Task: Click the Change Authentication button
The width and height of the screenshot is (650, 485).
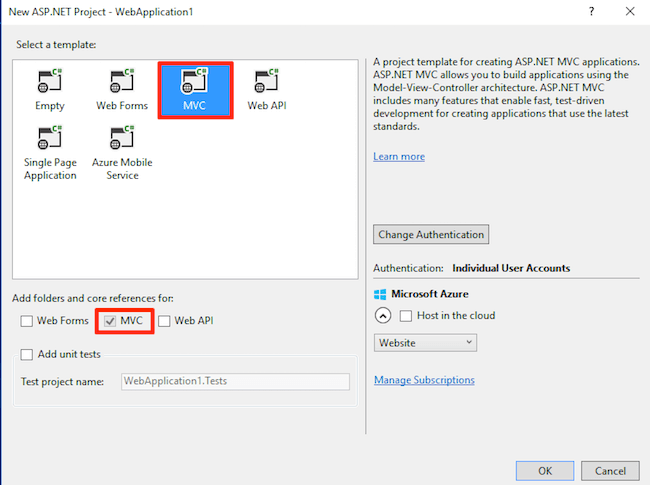Action: click(431, 234)
